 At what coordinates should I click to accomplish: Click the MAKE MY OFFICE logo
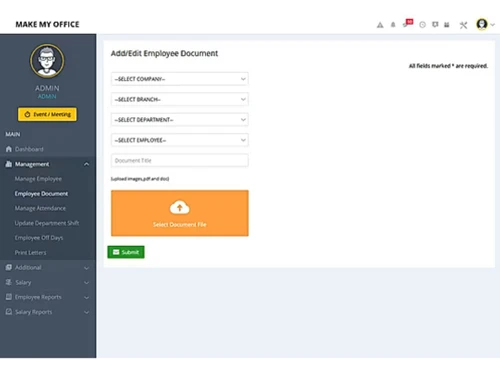point(47,24)
